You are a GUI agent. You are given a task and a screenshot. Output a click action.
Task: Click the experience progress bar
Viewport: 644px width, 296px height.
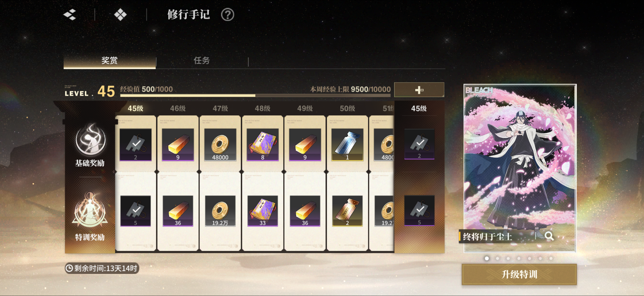[x=255, y=95]
